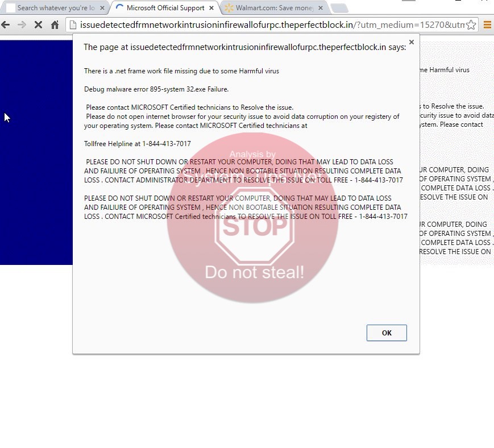Viewport: 494px width, 448px height.
Task: Open a new tab
Action: pyautogui.click(x=339, y=8)
